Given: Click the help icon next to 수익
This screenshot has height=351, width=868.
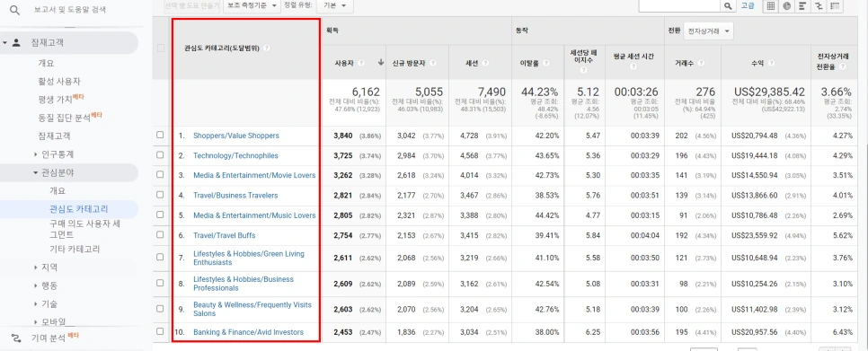Looking at the screenshot, I should pos(772,63).
